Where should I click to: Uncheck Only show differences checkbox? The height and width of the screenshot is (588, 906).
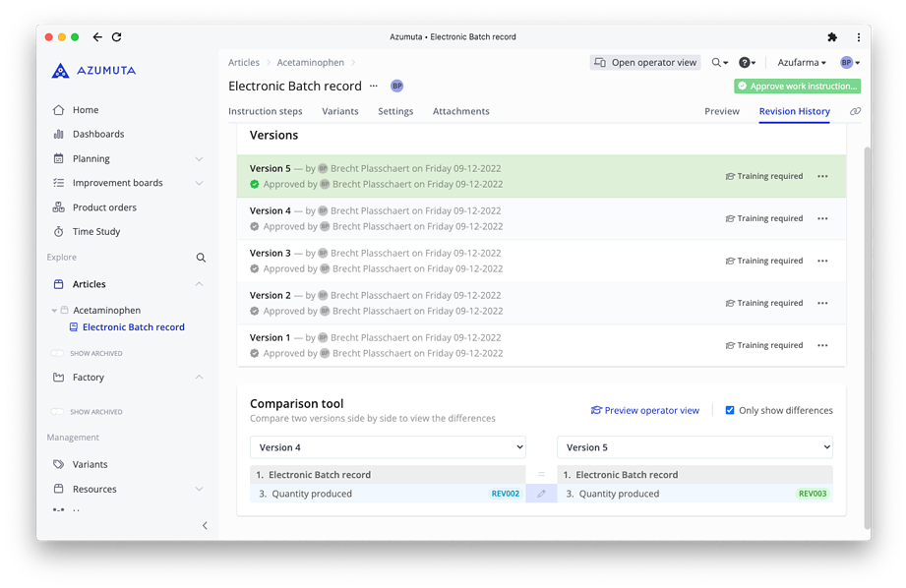730,410
